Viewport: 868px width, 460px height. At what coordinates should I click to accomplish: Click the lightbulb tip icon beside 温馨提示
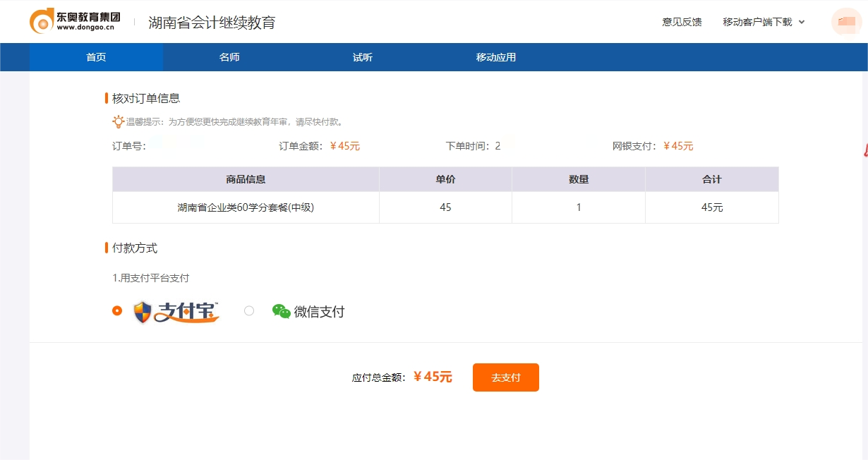click(x=119, y=121)
